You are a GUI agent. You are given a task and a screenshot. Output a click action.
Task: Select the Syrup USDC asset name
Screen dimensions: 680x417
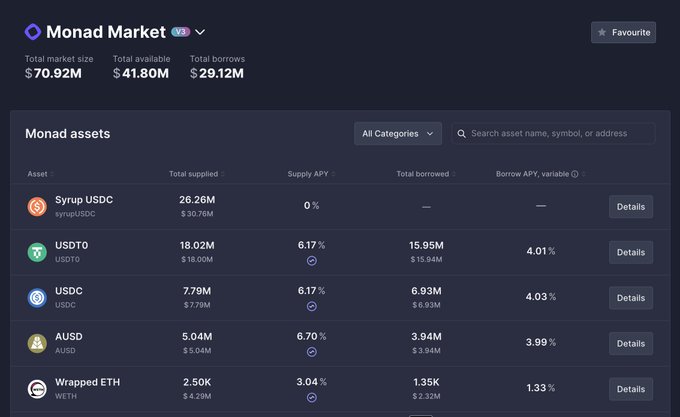[84, 200]
